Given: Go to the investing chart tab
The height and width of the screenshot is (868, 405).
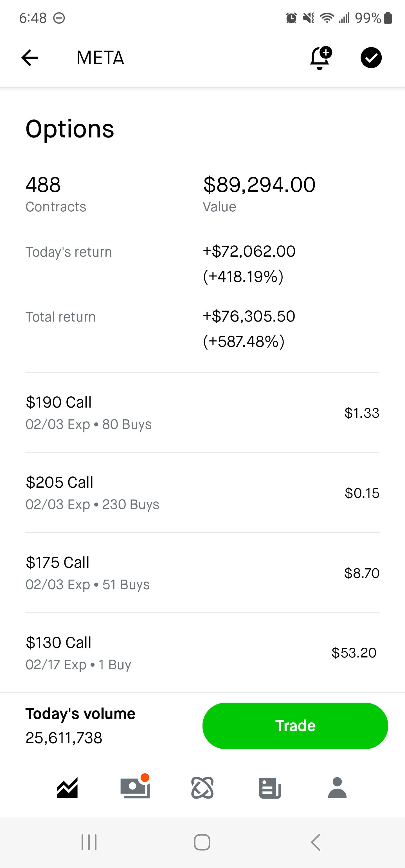Looking at the screenshot, I should [x=67, y=788].
